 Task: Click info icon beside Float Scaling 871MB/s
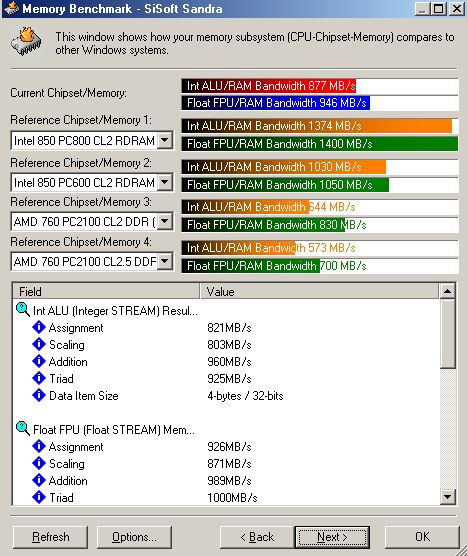[39, 463]
